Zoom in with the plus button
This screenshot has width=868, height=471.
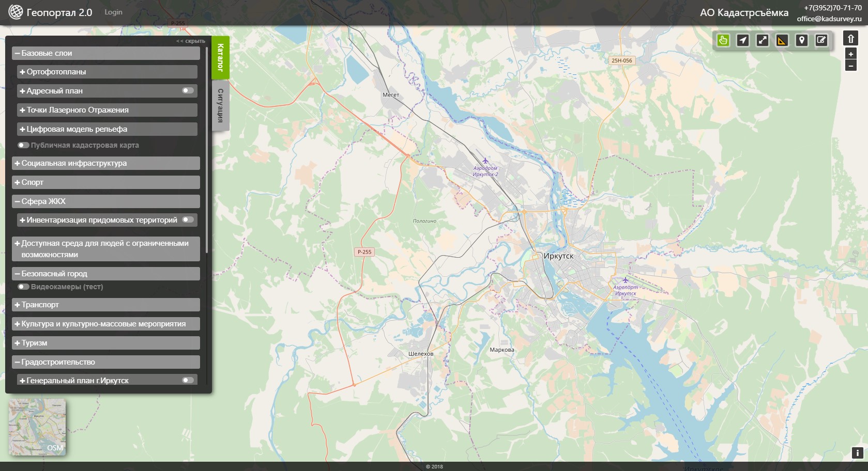point(850,54)
